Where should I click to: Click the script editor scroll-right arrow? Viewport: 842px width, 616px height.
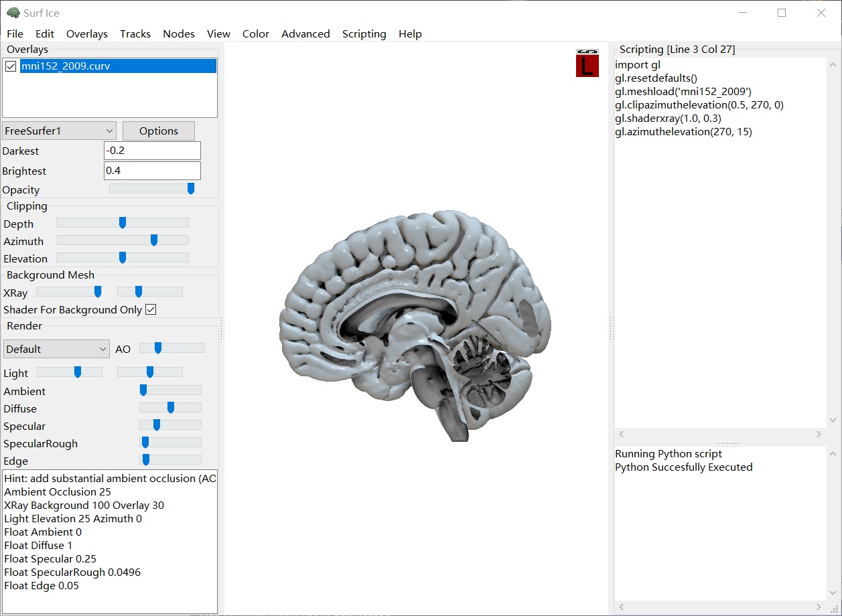pos(819,435)
